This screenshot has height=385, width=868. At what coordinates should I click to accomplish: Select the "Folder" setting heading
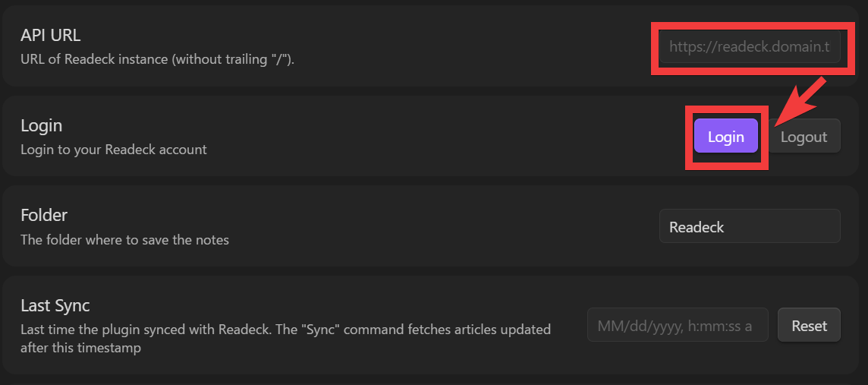click(44, 216)
